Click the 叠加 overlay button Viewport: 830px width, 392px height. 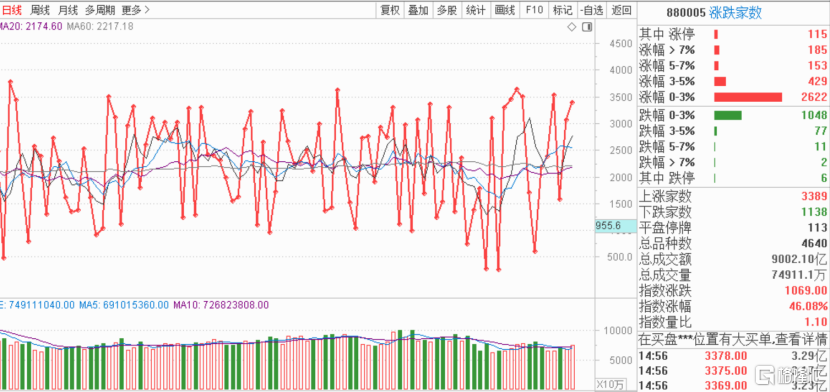pos(418,10)
